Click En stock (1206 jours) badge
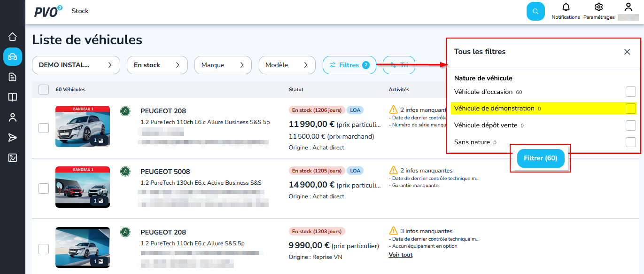The width and height of the screenshot is (644, 274). [317, 110]
